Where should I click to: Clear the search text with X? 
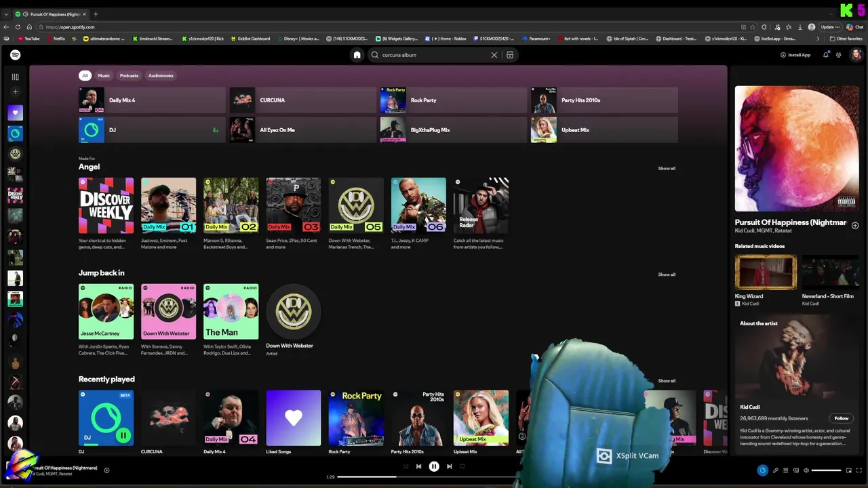point(494,55)
